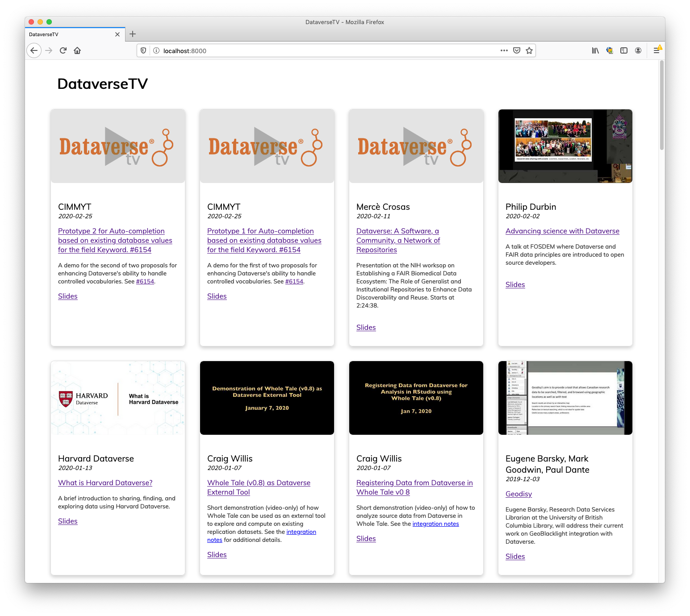Open Slides for Prototype 2 CIMMYT card
The width and height of the screenshot is (690, 616).
pyautogui.click(x=68, y=296)
